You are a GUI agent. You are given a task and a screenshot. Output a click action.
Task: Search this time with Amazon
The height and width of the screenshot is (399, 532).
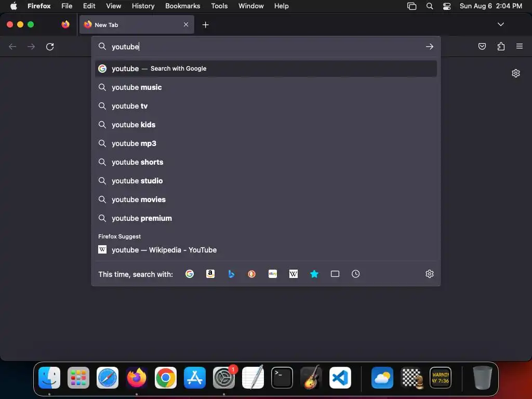[x=210, y=274]
